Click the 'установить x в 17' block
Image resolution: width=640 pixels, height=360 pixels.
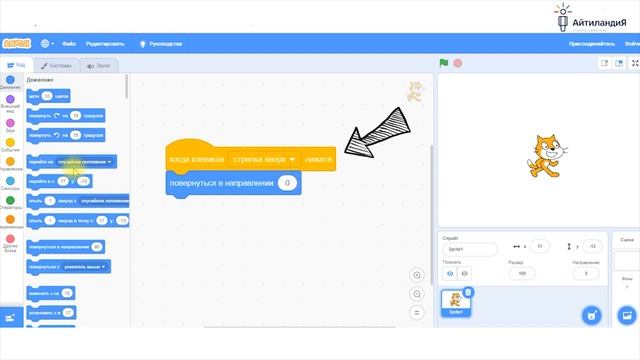(51, 313)
